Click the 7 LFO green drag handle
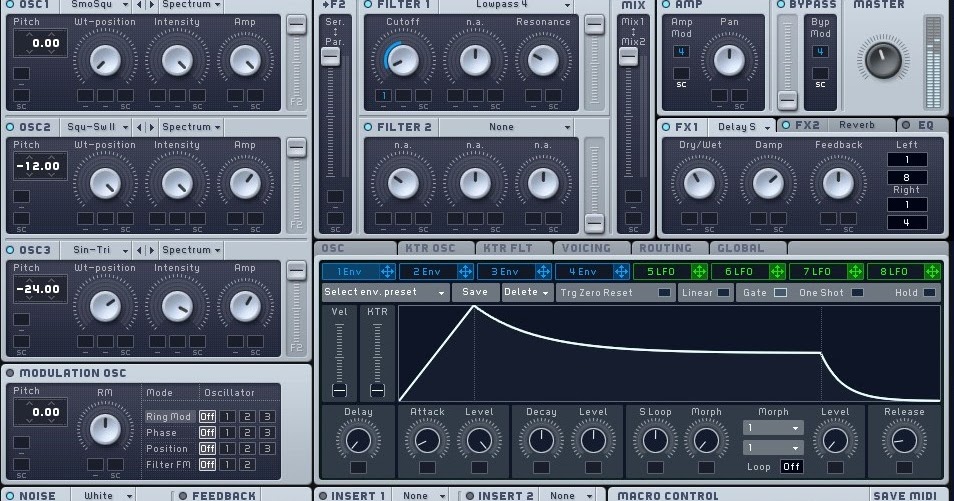The height and width of the screenshot is (501, 954). (x=855, y=272)
